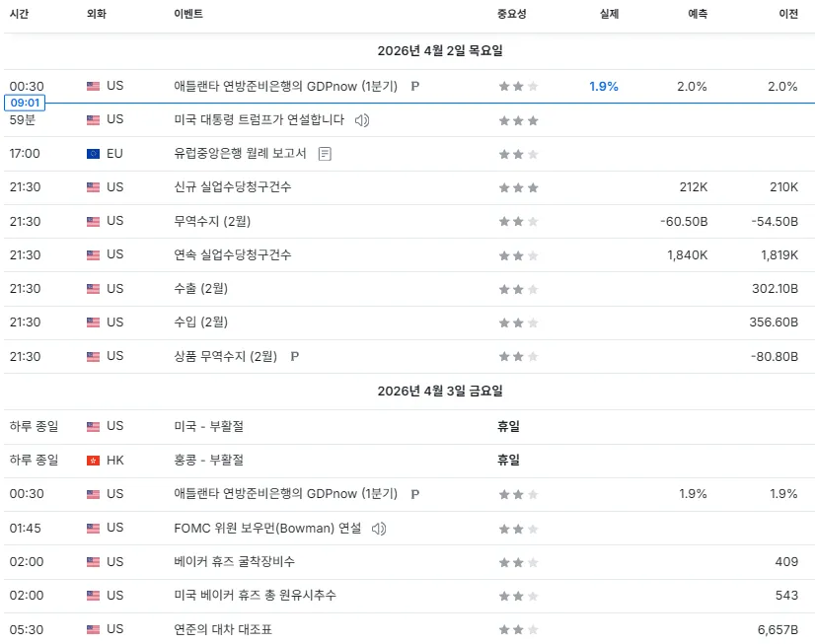Image resolution: width=815 pixels, height=644 pixels.
Task: Click the 홍콩 - 부활절 holiday entry
Action: tap(208, 461)
